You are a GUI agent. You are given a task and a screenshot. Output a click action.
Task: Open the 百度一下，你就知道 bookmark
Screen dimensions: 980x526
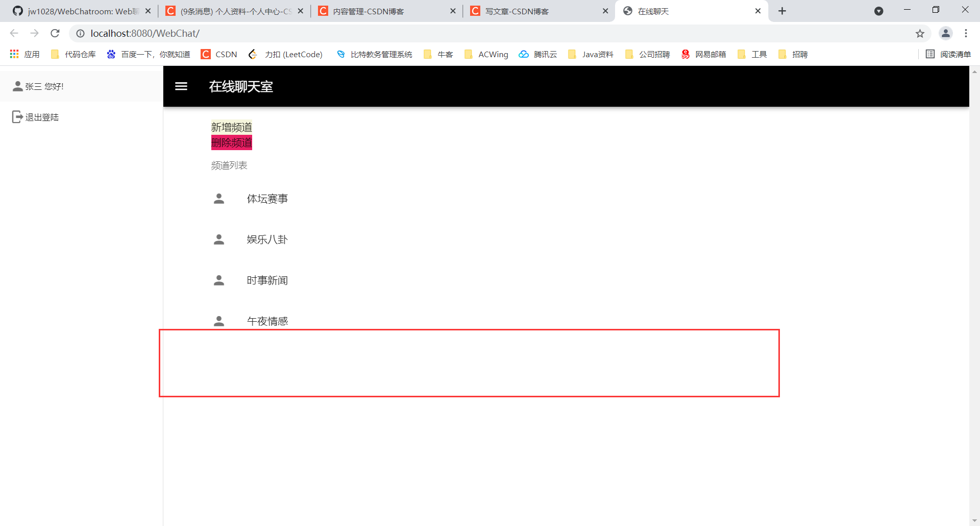tap(149, 54)
